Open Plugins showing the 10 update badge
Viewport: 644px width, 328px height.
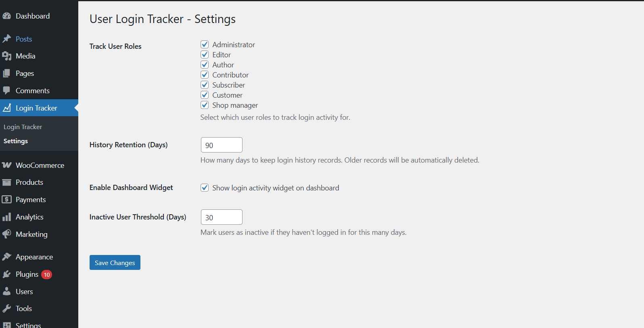tap(27, 274)
